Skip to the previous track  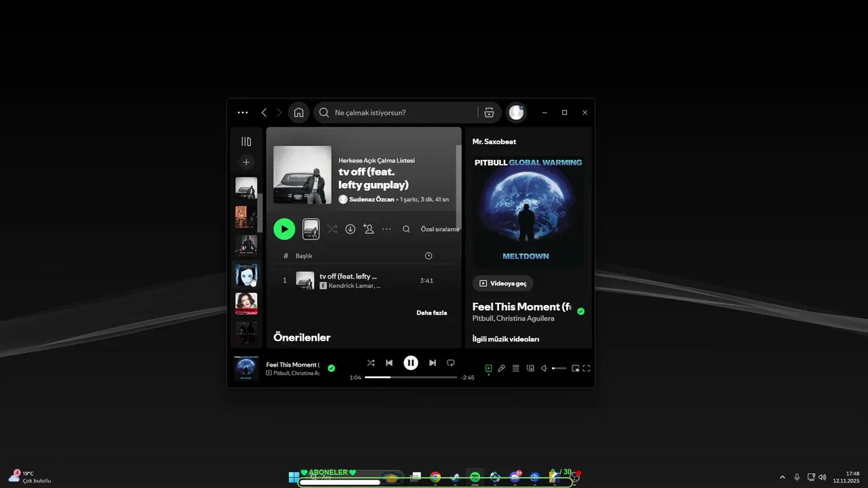pos(389,363)
